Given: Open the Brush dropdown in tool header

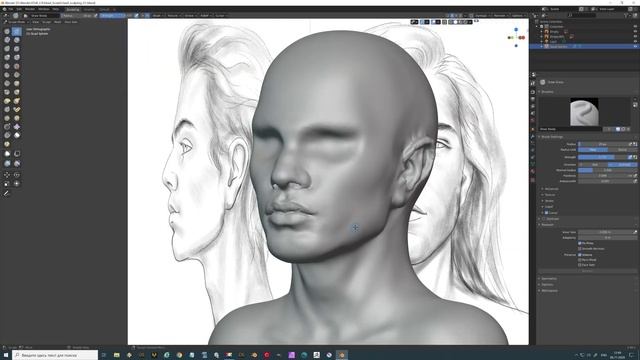Looking at the screenshot, I should (x=157, y=16).
